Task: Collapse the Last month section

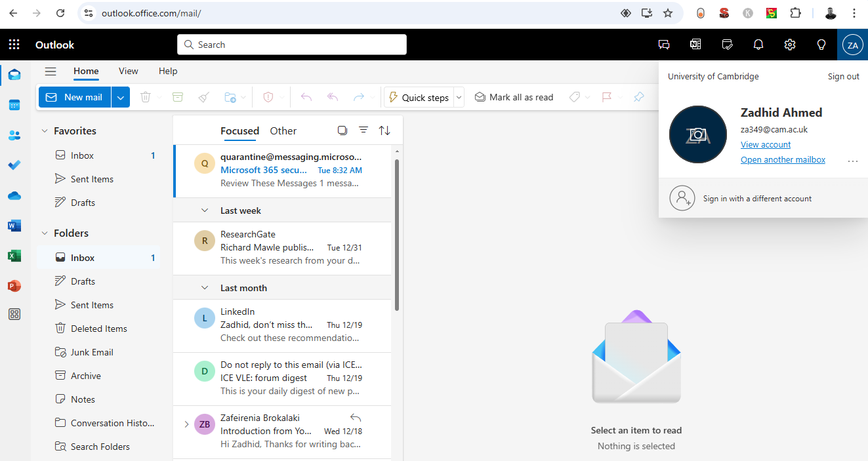Action: click(x=204, y=287)
